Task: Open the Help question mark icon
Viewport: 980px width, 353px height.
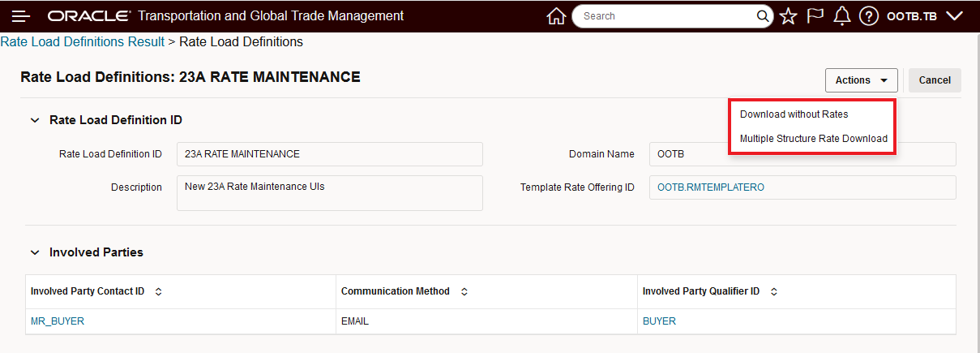Action: tap(869, 16)
